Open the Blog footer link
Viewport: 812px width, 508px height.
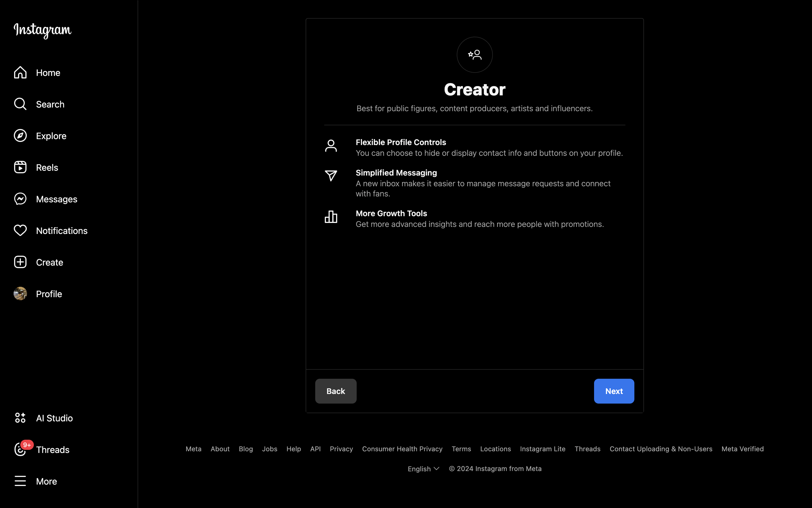[x=246, y=449]
